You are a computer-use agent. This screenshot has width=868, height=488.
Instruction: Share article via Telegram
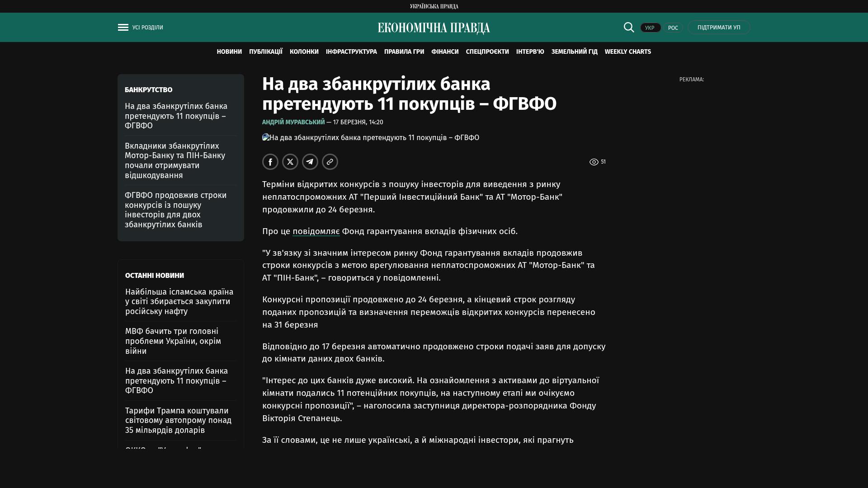pos(310,162)
